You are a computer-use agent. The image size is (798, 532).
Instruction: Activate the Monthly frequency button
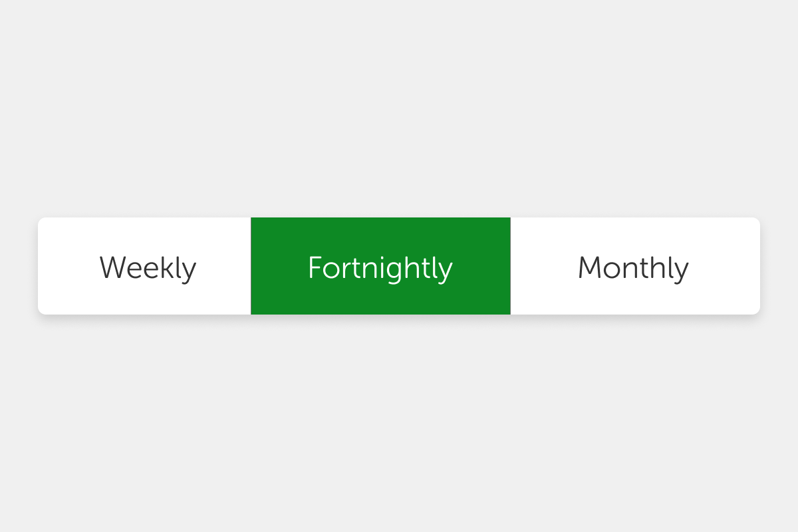click(633, 267)
